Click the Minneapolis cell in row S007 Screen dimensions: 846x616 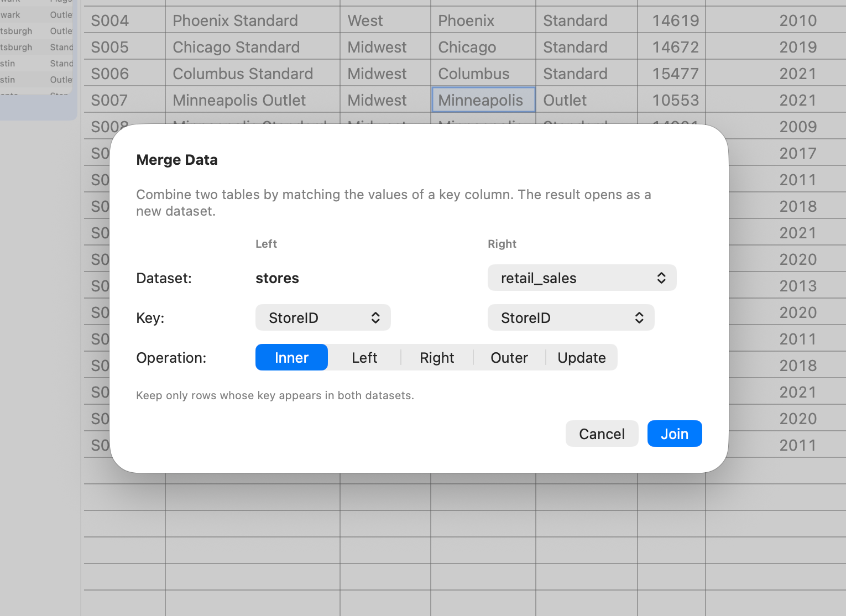click(x=483, y=100)
